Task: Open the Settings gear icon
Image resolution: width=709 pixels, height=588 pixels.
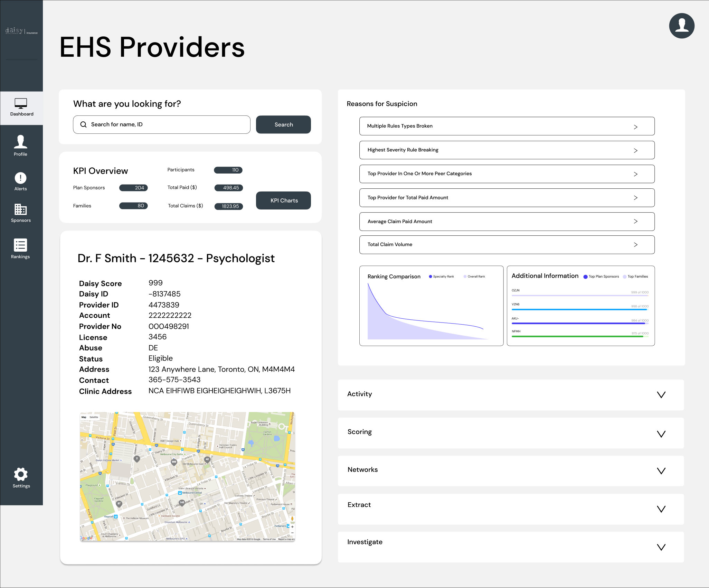Action: 21,474
